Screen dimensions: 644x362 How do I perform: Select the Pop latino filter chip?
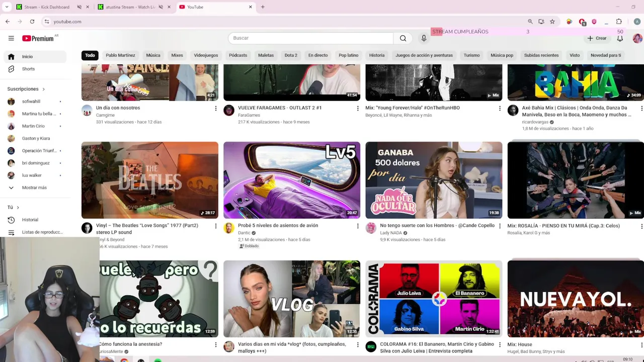point(348,55)
